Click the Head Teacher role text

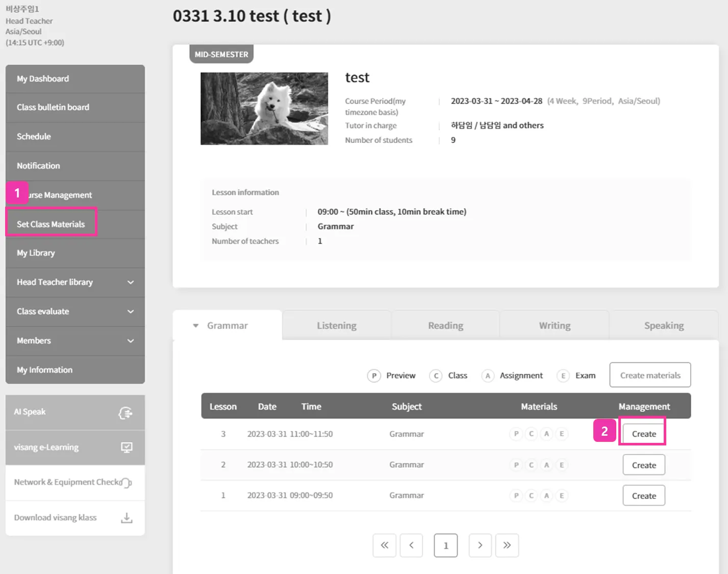29,21
